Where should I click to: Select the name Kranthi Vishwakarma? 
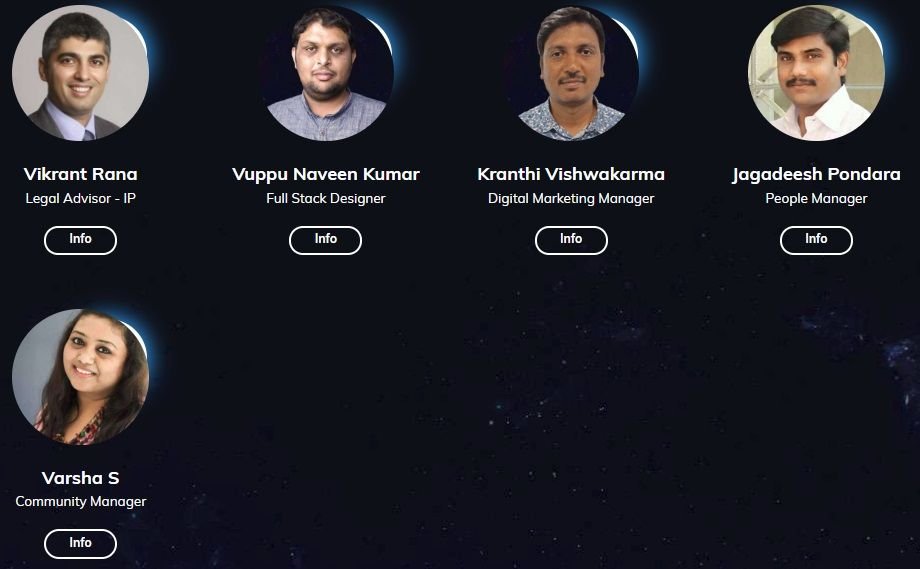tap(571, 174)
